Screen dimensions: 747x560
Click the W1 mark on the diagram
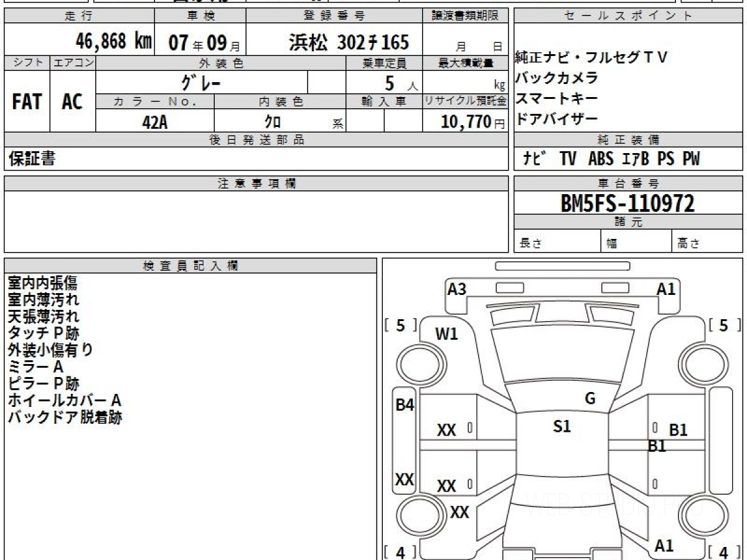tap(446, 334)
